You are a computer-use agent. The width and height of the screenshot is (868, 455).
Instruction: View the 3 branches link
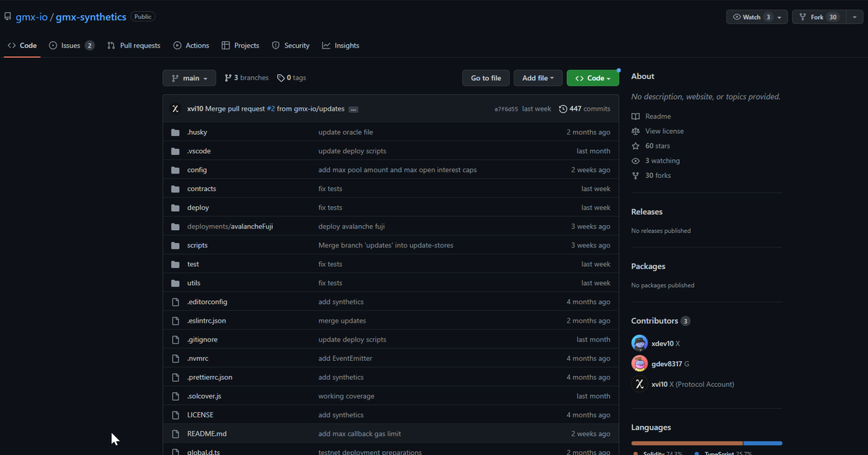tap(246, 78)
